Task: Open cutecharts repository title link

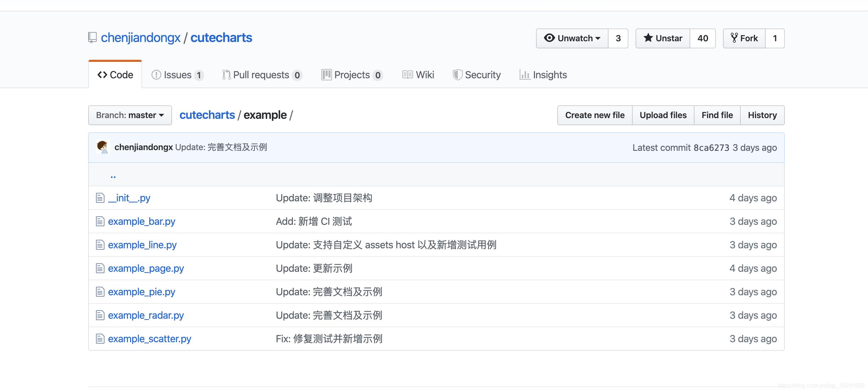Action: coord(221,38)
